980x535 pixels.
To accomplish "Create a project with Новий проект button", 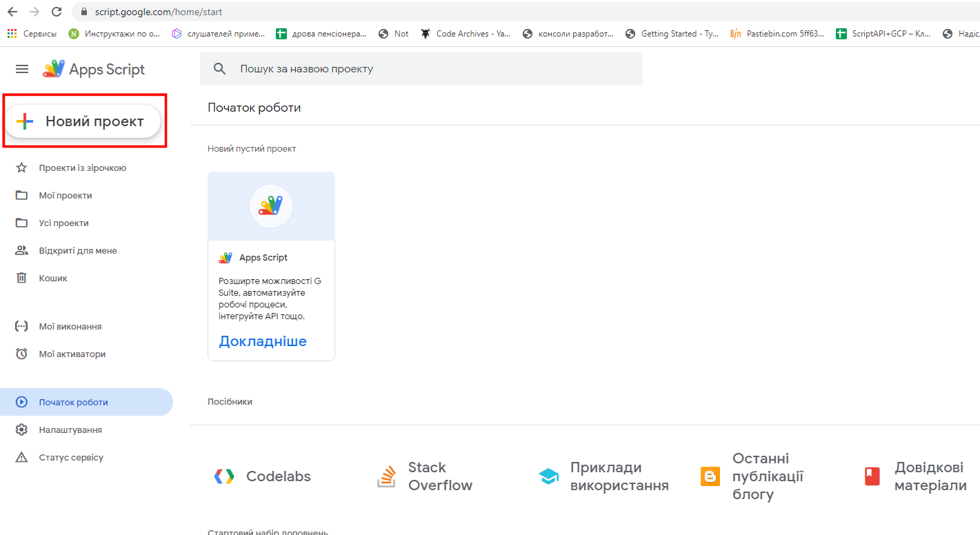I will (83, 121).
